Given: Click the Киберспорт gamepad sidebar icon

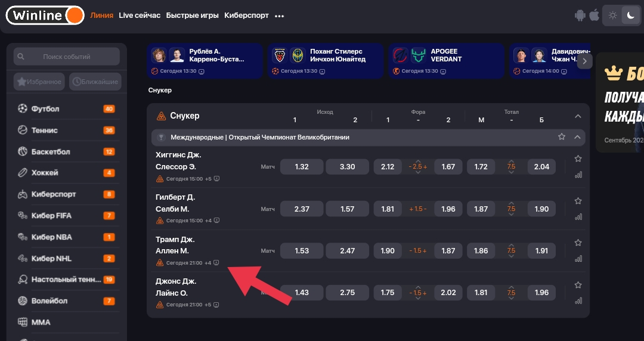Looking at the screenshot, I should point(23,194).
